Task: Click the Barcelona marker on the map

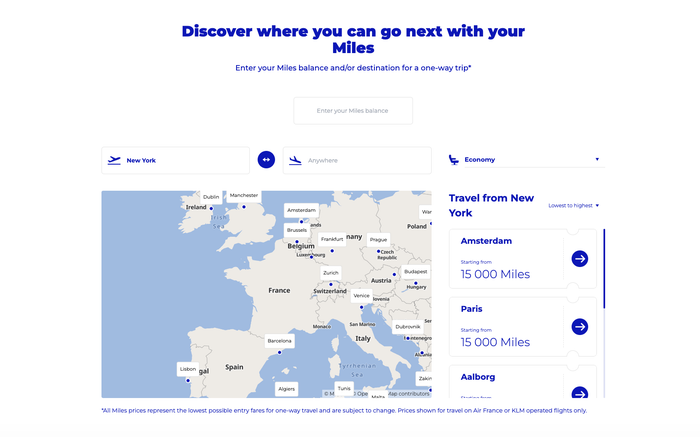Action: pyautogui.click(x=279, y=352)
